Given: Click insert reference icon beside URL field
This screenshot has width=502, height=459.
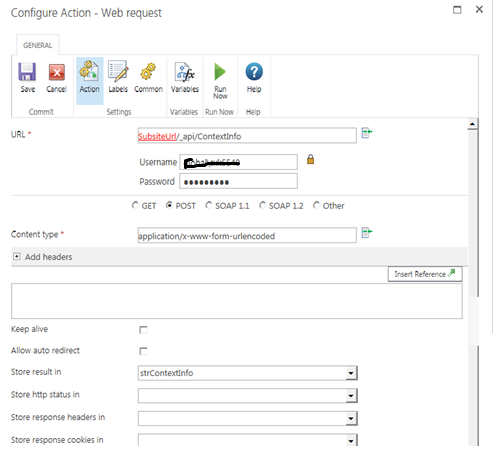Looking at the screenshot, I should 367,133.
